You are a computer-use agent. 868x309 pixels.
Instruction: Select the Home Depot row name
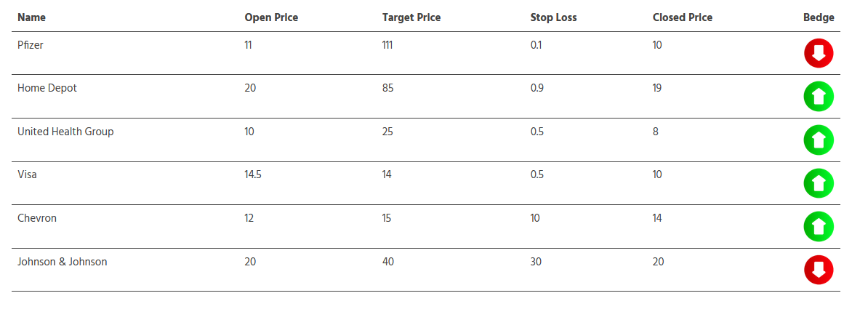click(x=47, y=88)
